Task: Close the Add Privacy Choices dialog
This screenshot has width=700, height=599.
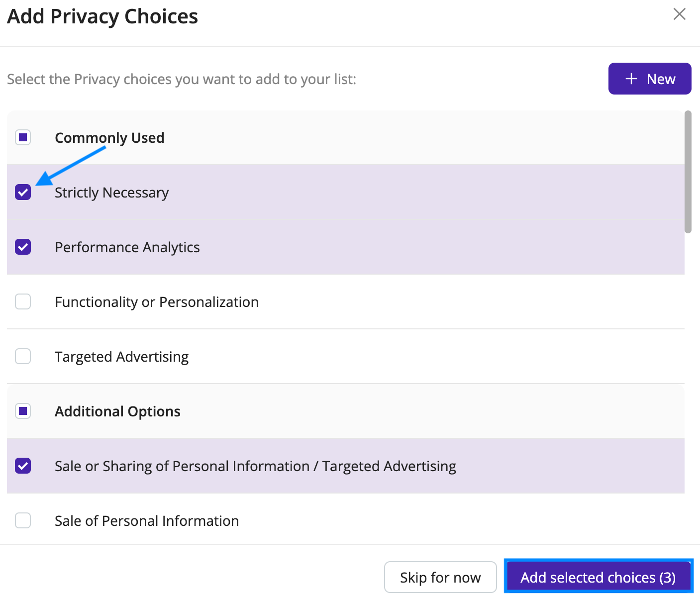Action: tap(679, 14)
